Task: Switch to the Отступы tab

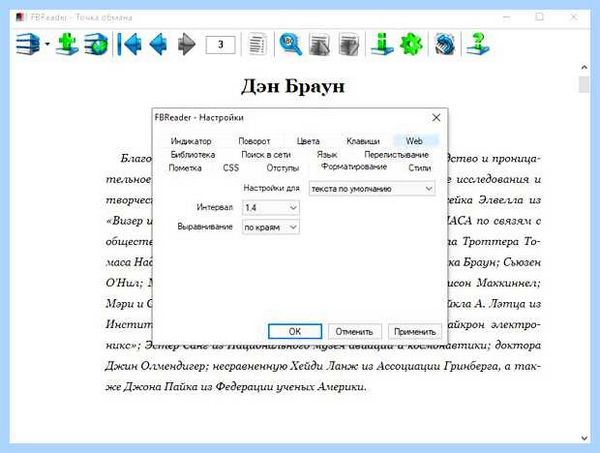Action: click(283, 168)
